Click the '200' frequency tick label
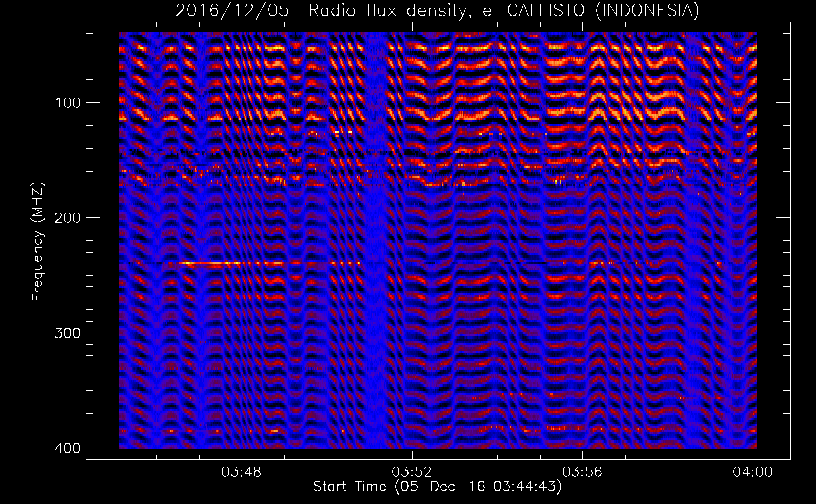Screen dimensions: 816x504 click(68, 218)
